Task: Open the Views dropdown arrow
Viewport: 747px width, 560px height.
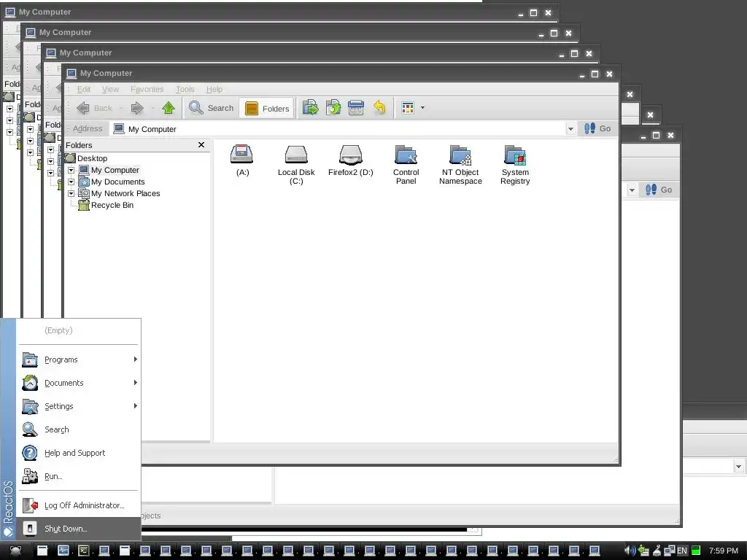Action: pos(422,108)
